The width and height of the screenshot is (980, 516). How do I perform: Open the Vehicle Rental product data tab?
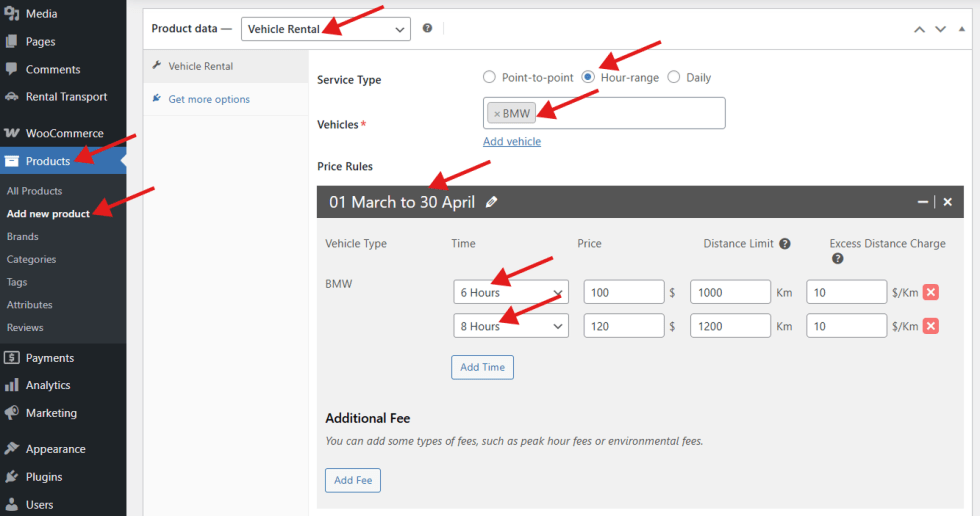(x=200, y=66)
